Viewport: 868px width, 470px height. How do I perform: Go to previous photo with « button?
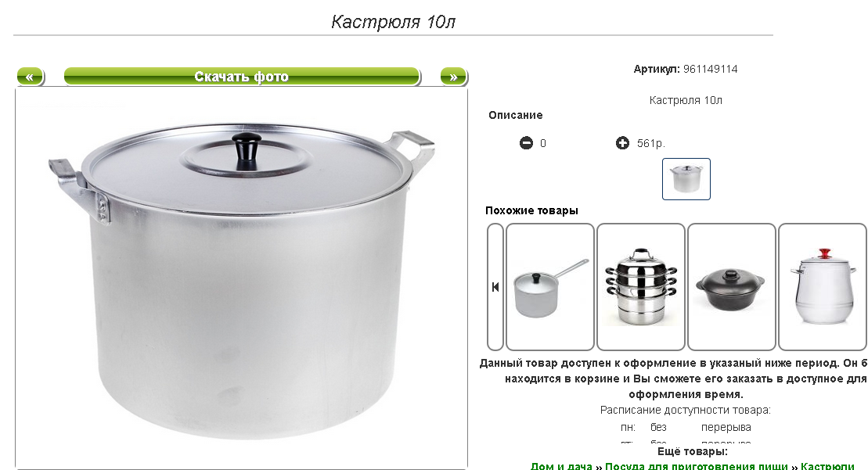[31, 77]
